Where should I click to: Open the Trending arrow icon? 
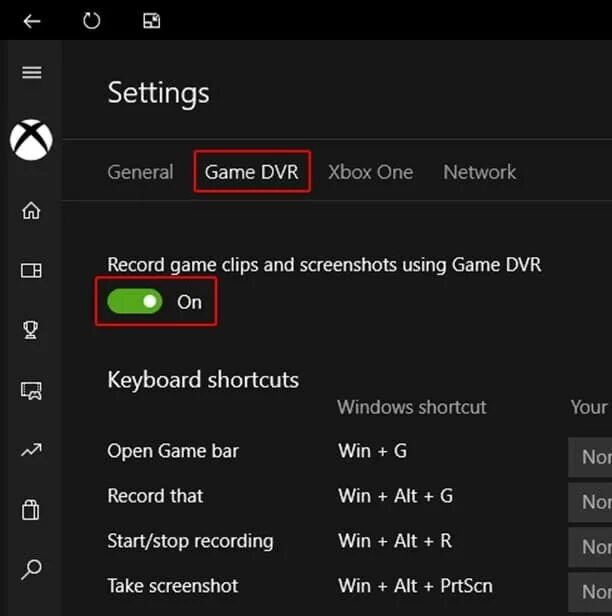pos(32,450)
